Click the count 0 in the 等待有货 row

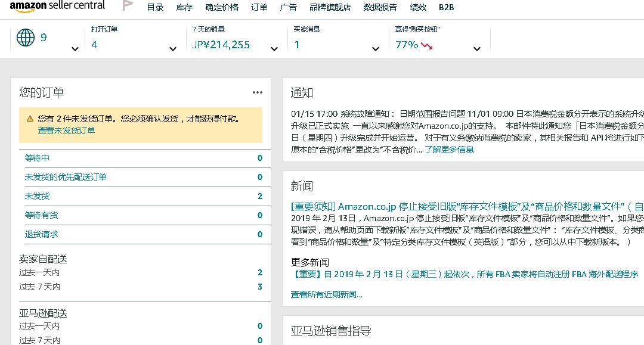[x=260, y=215]
